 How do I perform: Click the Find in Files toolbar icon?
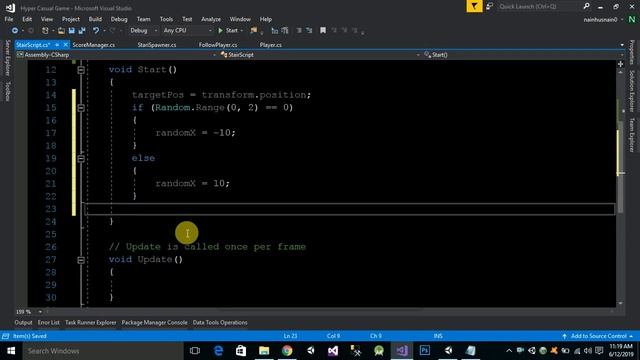pyautogui.click(x=254, y=31)
